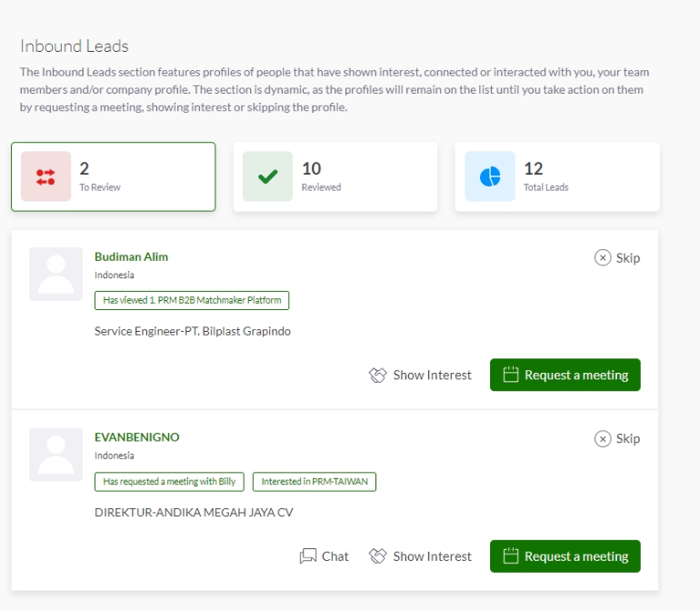Click the Interested in PRM-TAIWAN tag
This screenshot has height=611, width=700.
pyautogui.click(x=315, y=482)
